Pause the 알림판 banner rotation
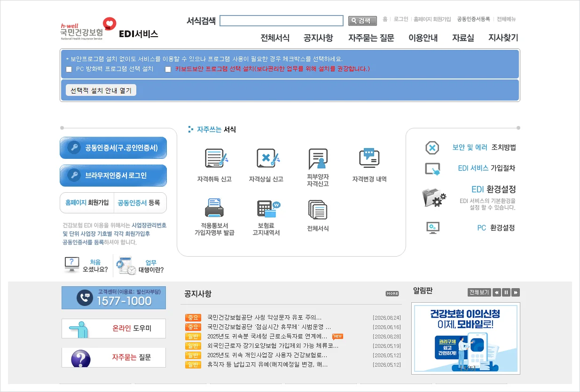The height and width of the screenshot is (392, 580). pyautogui.click(x=506, y=292)
